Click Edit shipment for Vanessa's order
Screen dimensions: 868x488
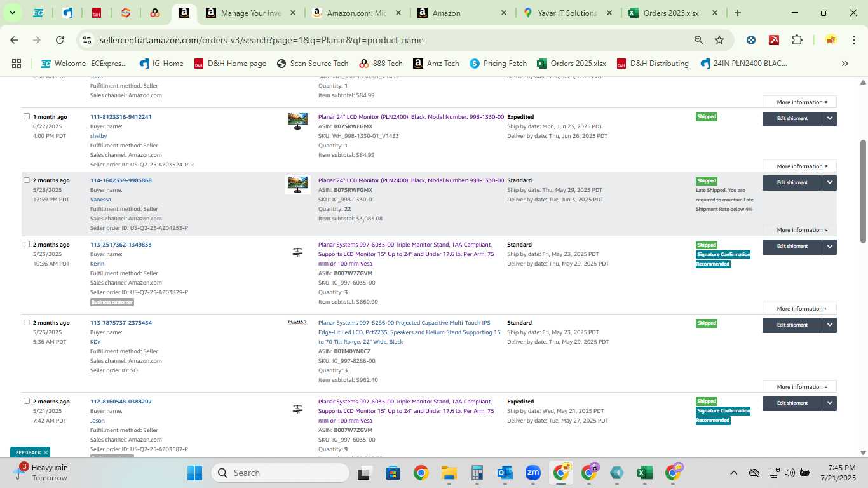[792, 182]
